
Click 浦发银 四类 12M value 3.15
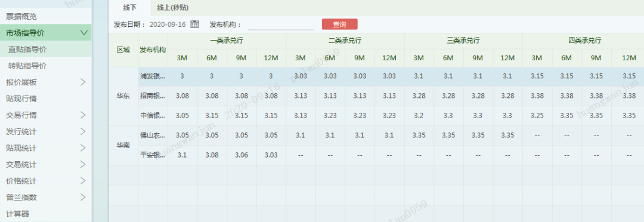629,76
